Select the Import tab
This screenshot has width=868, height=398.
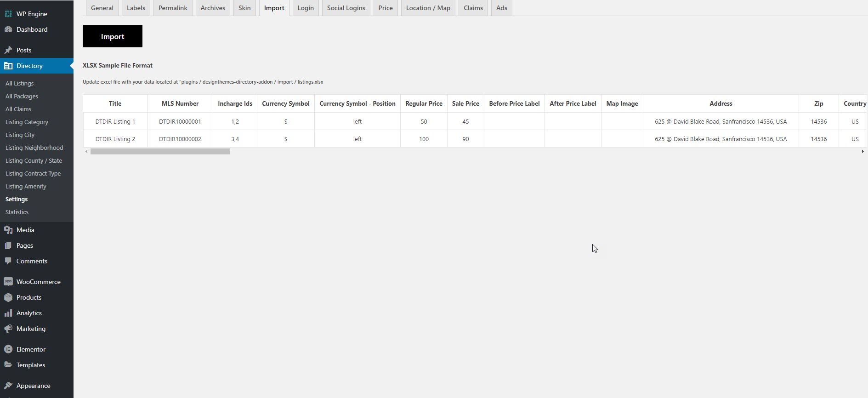click(x=274, y=8)
